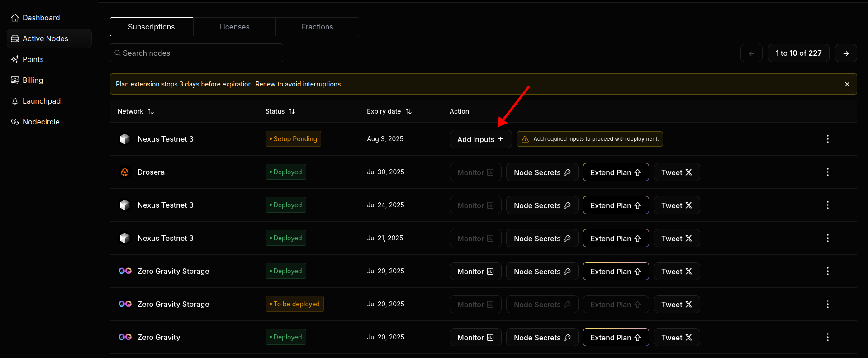Click Tweet in the last Zero Gravity row

coord(677,337)
